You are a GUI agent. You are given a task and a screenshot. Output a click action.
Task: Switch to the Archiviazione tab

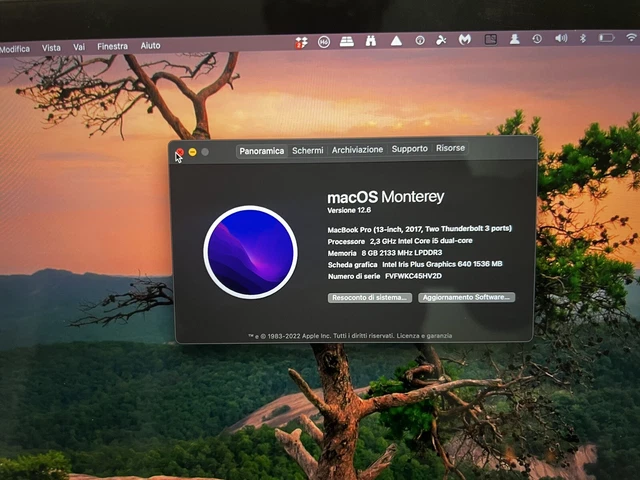(x=357, y=150)
